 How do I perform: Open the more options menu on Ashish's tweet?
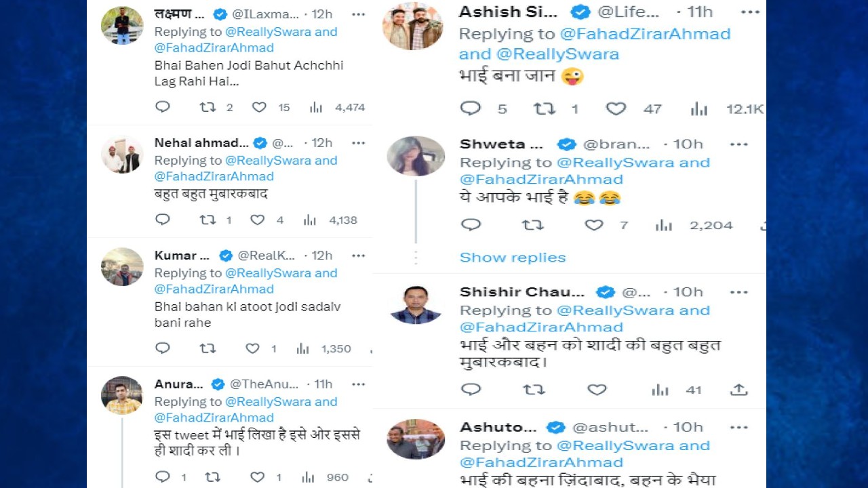[751, 12]
